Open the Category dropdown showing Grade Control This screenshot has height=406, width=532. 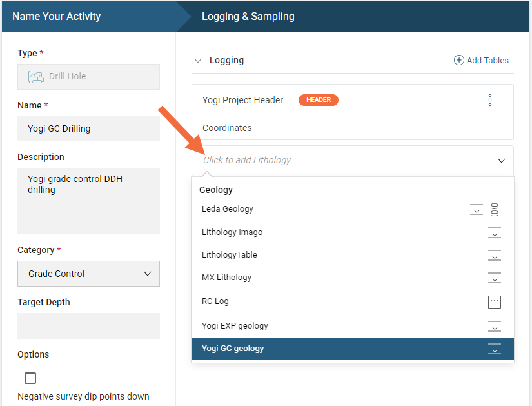(88, 274)
